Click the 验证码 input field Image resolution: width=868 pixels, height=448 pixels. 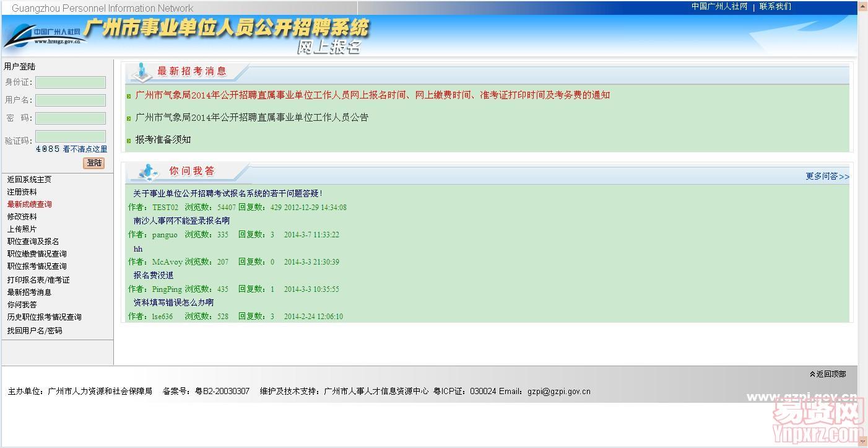(x=71, y=136)
